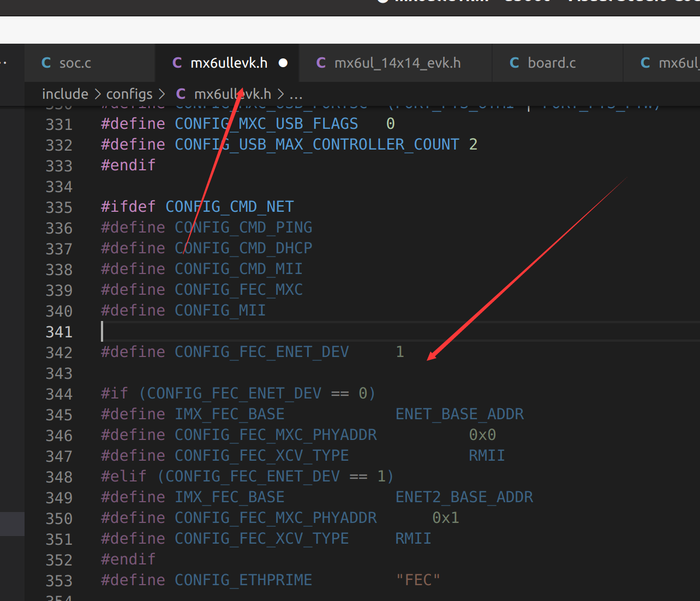Click the C icon on mx6ul_14x14_evk.h tab
The height and width of the screenshot is (601, 700).
point(321,63)
